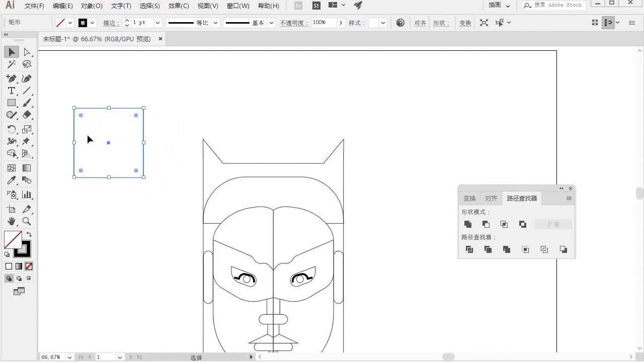Select the Perspective Grid tool
This screenshot has width=644, height=362.
[27, 154]
